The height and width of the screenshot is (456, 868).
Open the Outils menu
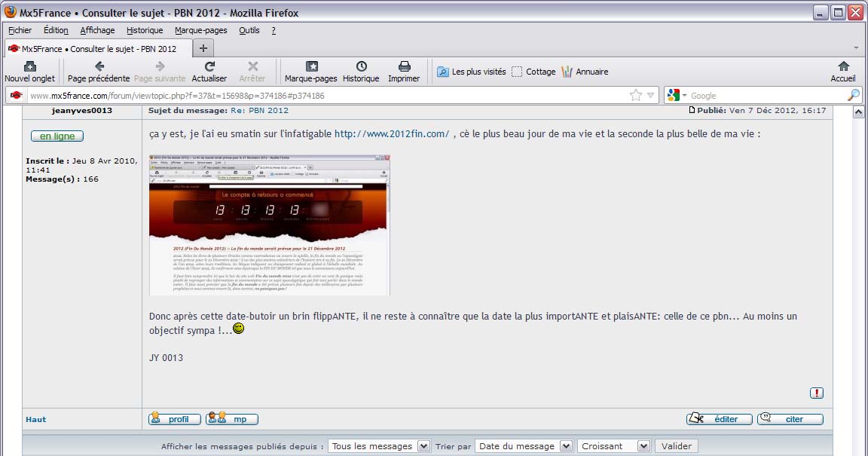[249, 30]
